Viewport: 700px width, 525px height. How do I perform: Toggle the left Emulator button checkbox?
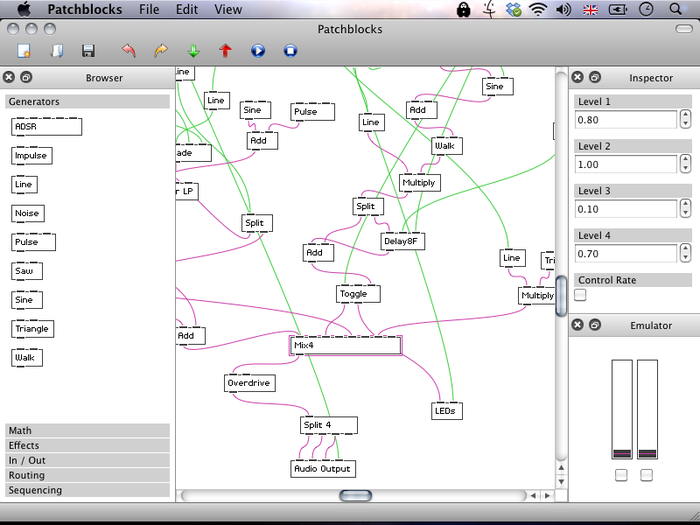pos(621,475)
